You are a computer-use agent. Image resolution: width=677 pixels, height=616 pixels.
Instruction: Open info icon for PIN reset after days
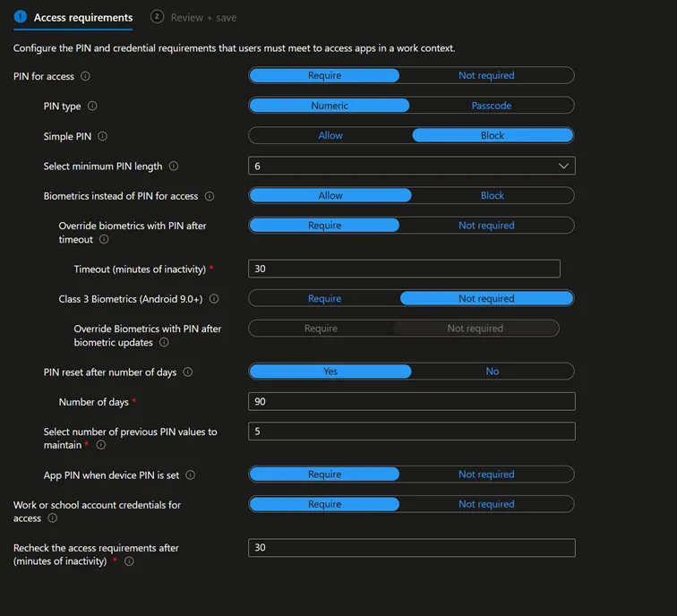[188, 372]
